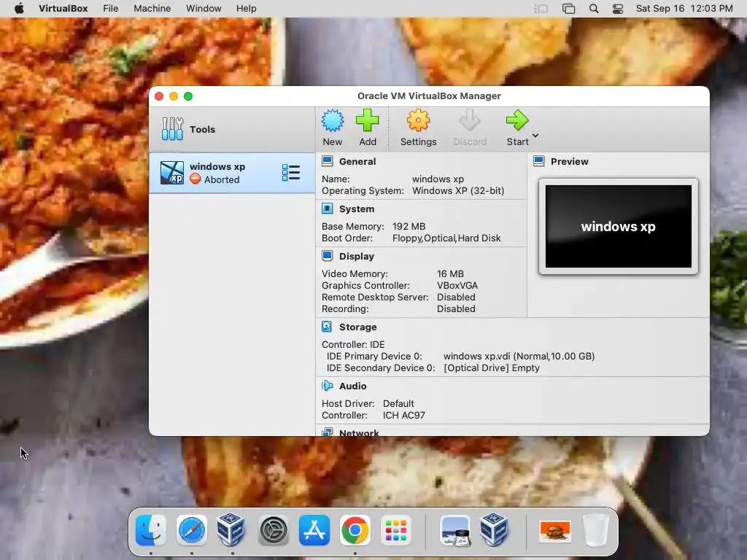Open the General section header link
Image resolution: width=747 pixels, height=560 pixels.
pos(357,161)
